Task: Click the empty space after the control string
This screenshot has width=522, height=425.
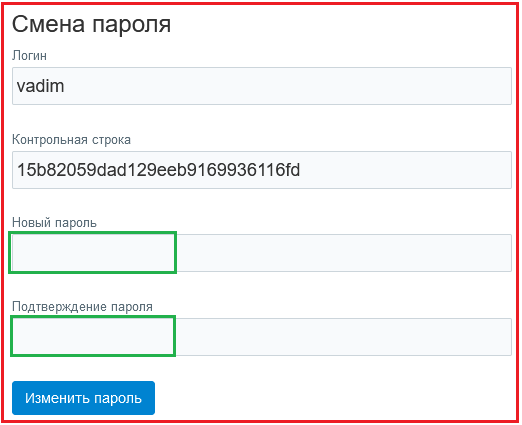Action: click(405, 170)
